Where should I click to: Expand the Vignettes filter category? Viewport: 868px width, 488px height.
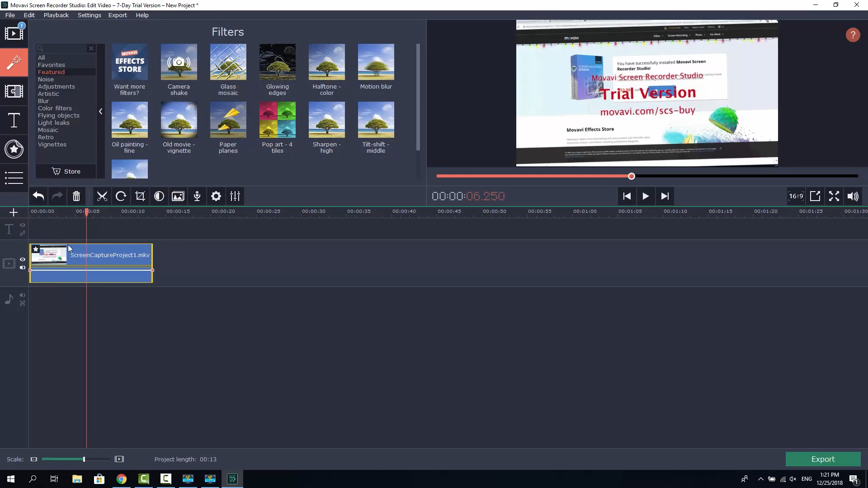coord(52,144)
